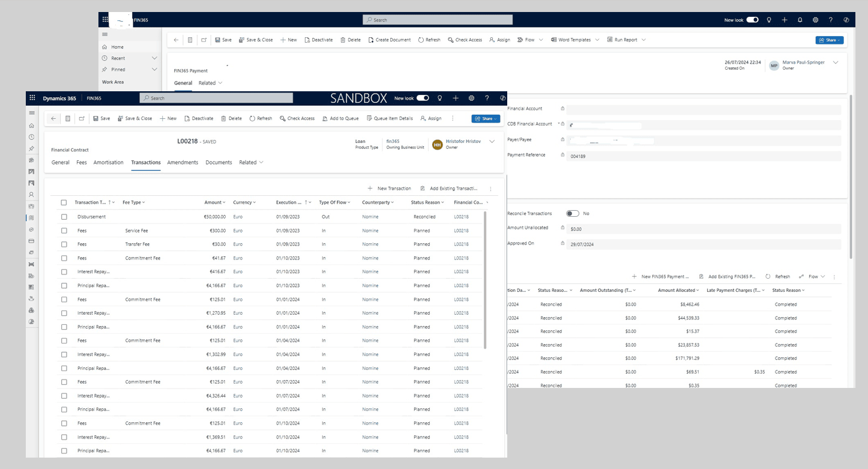Click Delete in the Financial Contract toolbar
This screenshot has width=868, height=469.
[x=231, y=118]
